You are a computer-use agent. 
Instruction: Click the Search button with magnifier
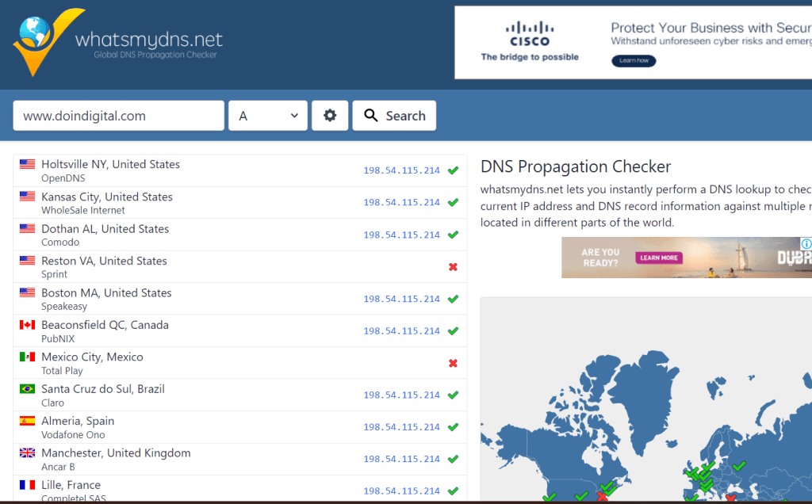click(394, 116)
